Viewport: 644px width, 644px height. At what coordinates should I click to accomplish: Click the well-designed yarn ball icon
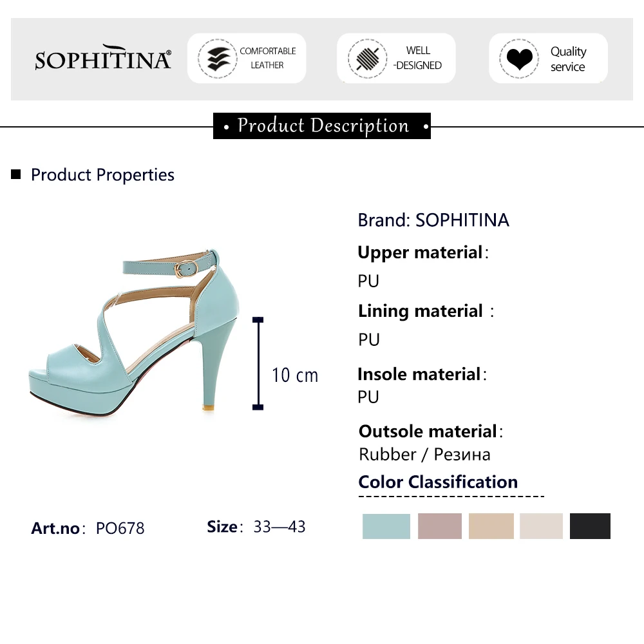[367, 58]
